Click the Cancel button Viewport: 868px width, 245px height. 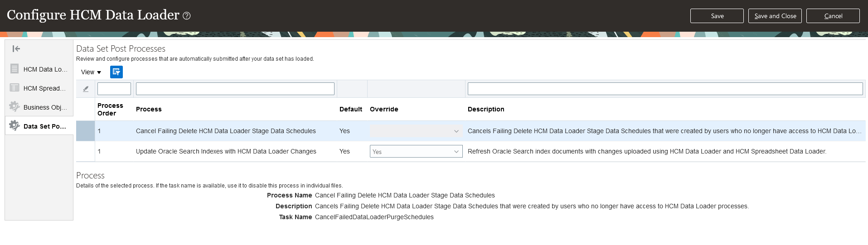(833, 16)
